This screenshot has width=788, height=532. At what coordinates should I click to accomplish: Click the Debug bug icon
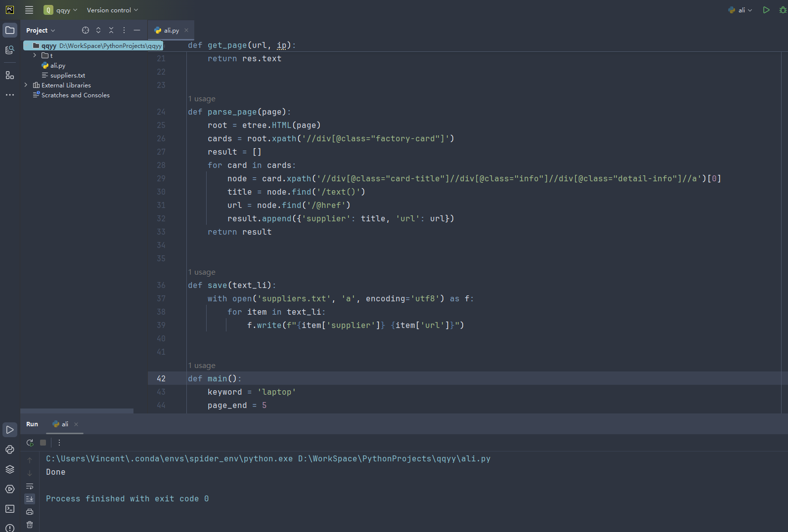(783, 10)
